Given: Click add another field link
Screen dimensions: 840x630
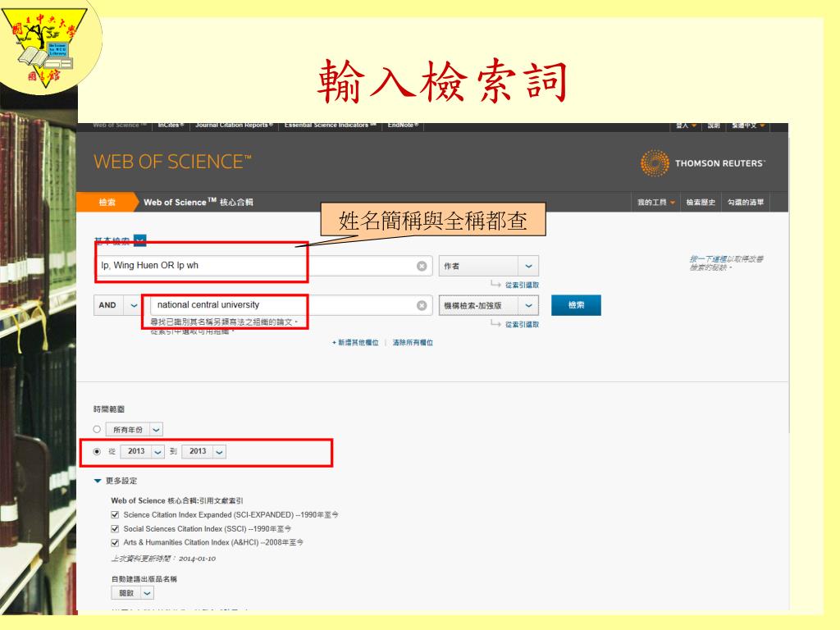Looking at the screenshot, I should pos(355,343).
